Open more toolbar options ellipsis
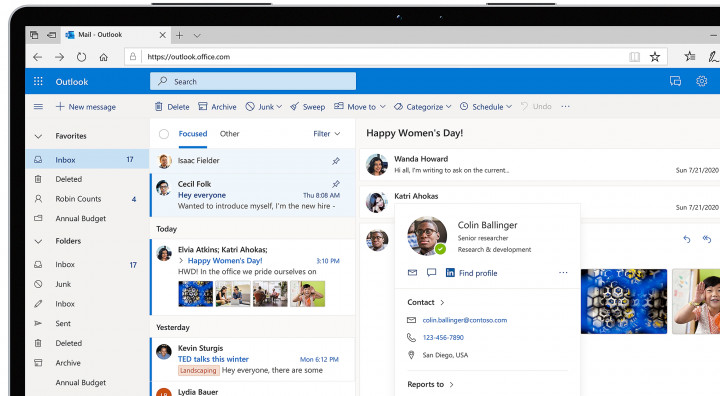720x396 pixels. point(565,107)
